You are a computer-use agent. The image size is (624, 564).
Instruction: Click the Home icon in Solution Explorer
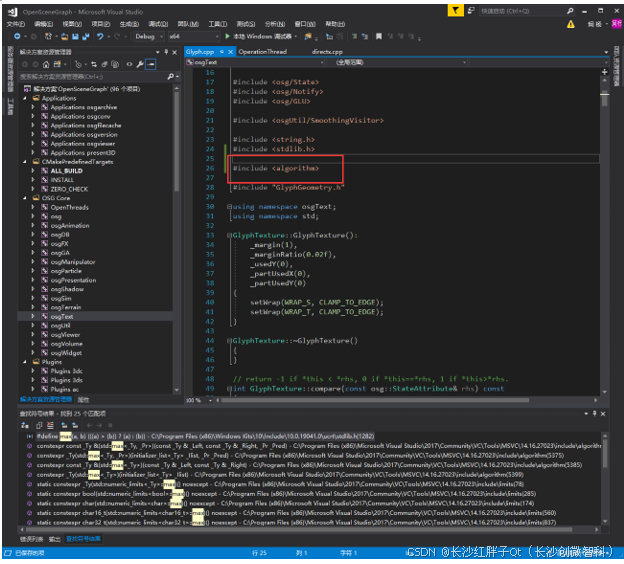pyautogui.click(x=48, y=64)
